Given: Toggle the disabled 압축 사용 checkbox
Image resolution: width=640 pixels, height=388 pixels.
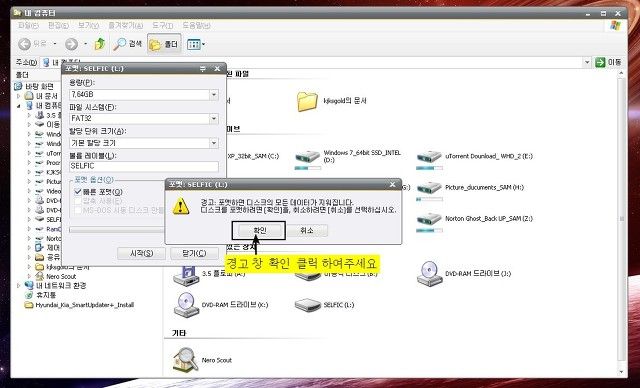Looking at the screenshot, I should click(78, 201).
